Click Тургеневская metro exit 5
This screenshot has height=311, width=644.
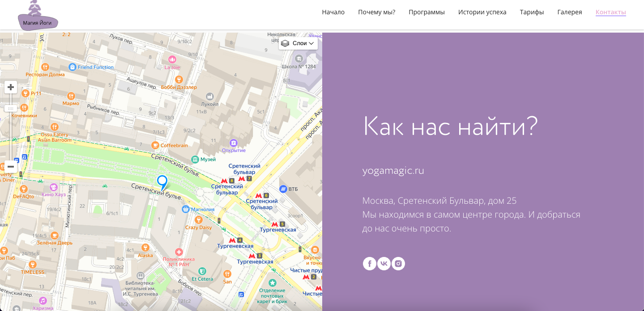pos(278,224)
